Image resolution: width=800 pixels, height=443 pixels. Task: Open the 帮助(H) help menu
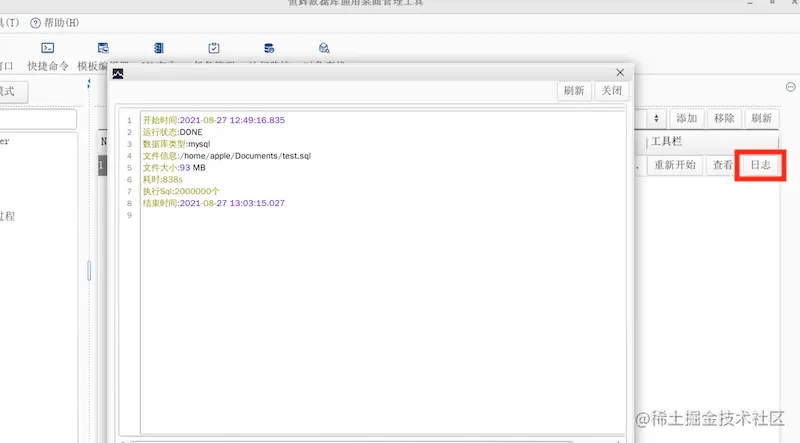(55, 22)
